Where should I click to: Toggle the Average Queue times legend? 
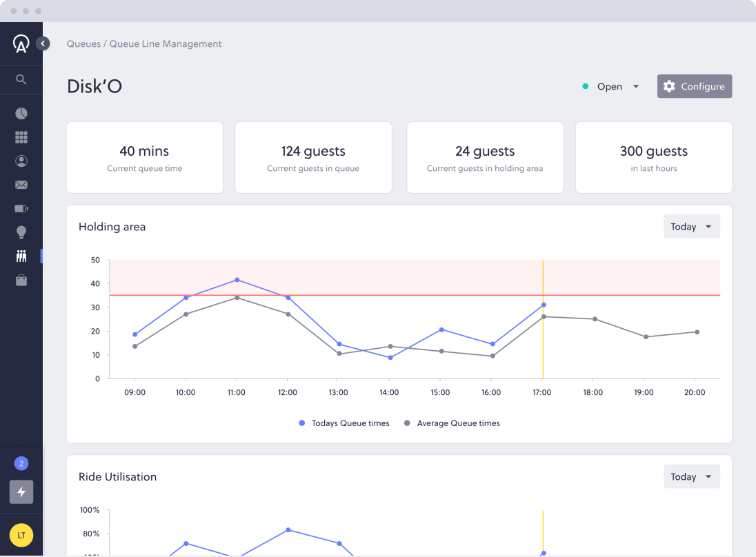pyautogui.click(x=452, y=423)
